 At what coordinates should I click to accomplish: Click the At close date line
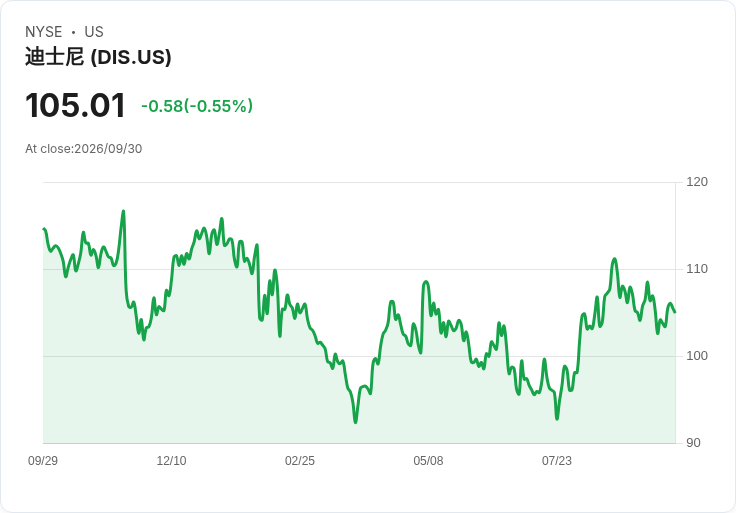(x=84, y=149)
